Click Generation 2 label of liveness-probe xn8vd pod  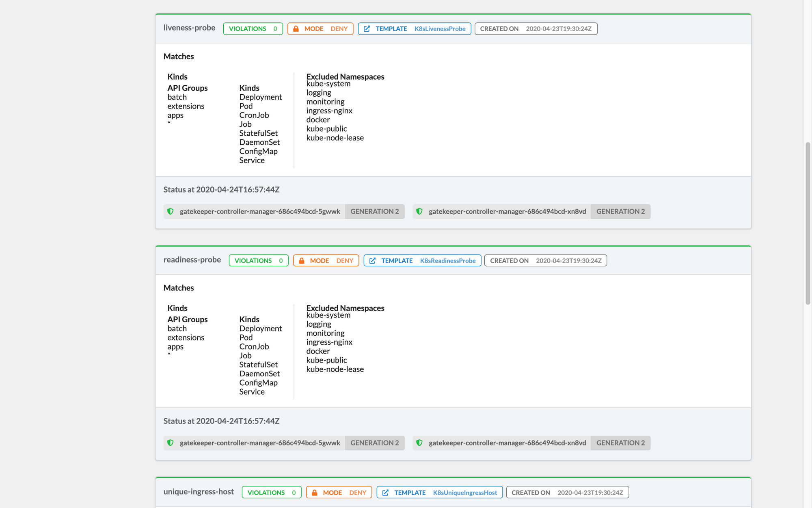[x=620, y=211]
